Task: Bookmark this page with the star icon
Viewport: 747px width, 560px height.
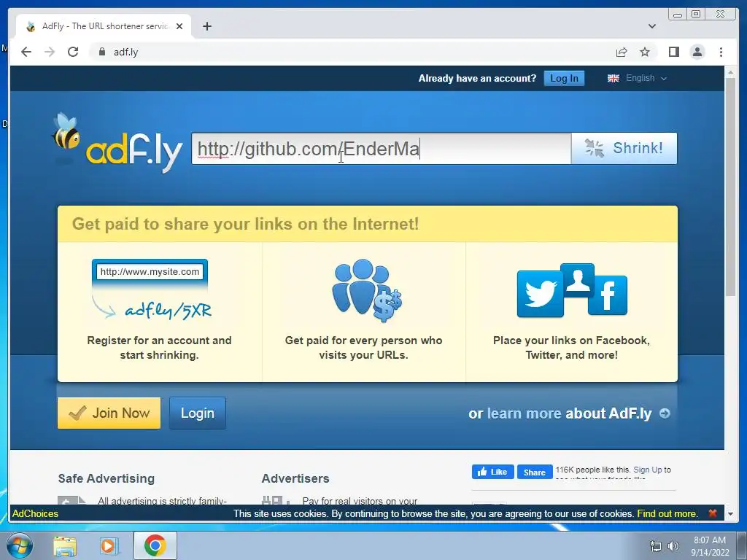Action: pyautogui.click(x=645, y=52)
